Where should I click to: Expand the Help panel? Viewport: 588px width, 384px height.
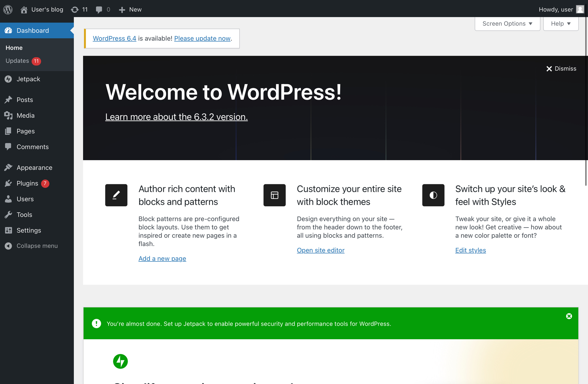coord(561,24)
